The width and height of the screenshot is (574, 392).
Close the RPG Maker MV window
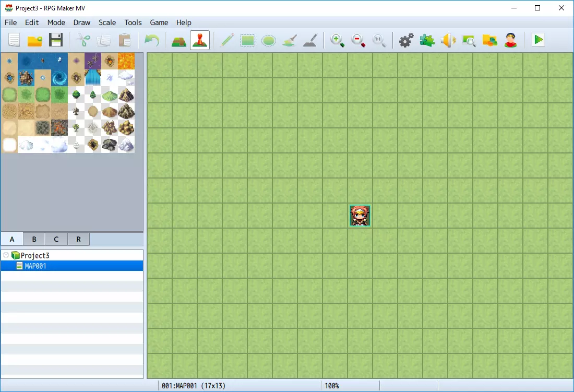pyautogui.click(x=561, y=8)
